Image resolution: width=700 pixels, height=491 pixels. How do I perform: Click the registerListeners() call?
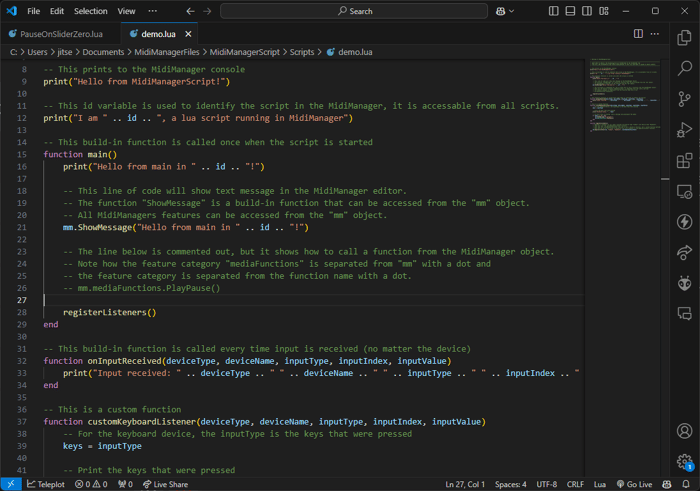109,312
